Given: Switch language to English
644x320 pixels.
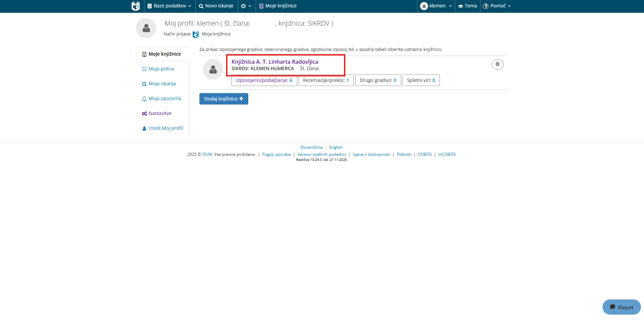Looking at the screenshot, I should [336, 147].
